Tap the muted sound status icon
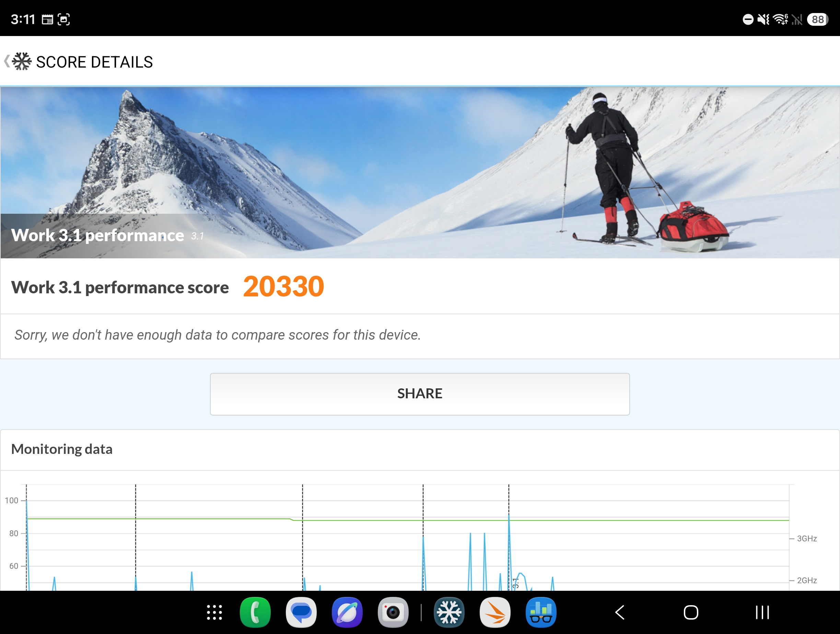The width and height of the screenshot is (840, 634). 763,19
